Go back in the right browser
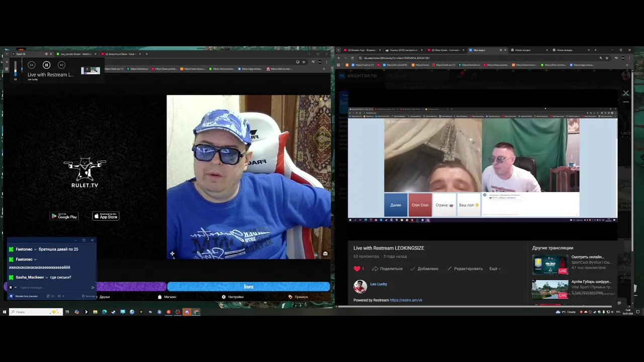This screenshot has width=644, height=362. (x=339, y=58)
